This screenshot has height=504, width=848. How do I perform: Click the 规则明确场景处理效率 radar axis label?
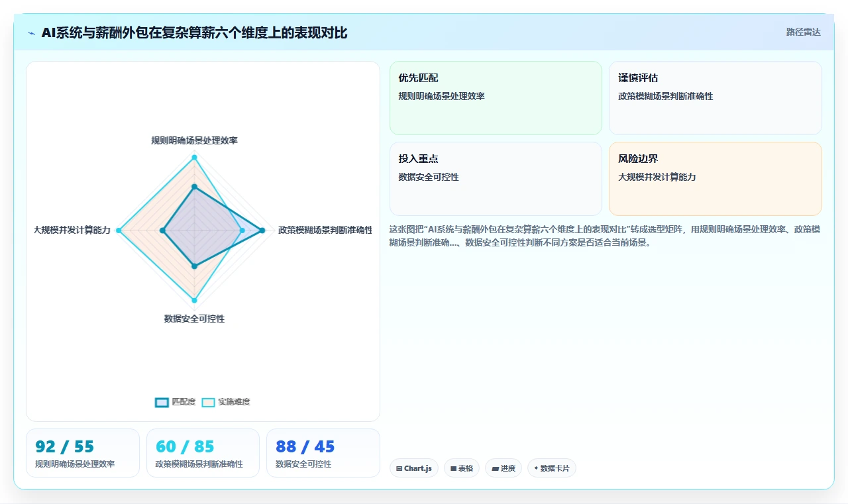[x=194, y=140]
